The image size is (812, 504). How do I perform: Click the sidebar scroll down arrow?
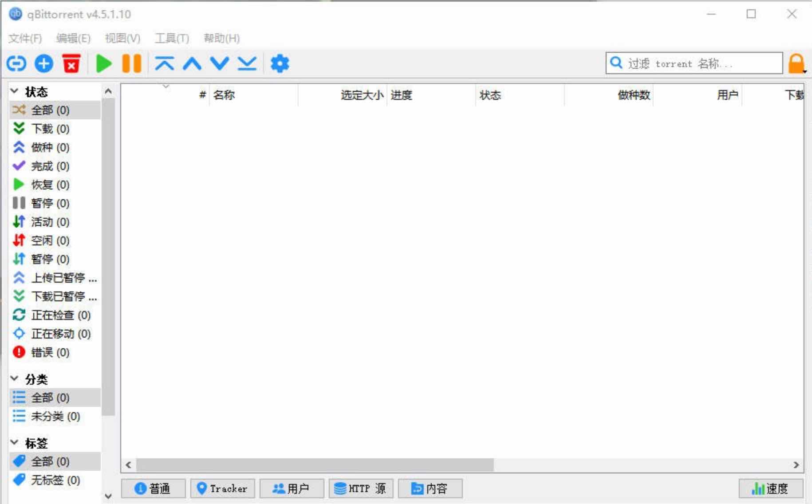108,496
